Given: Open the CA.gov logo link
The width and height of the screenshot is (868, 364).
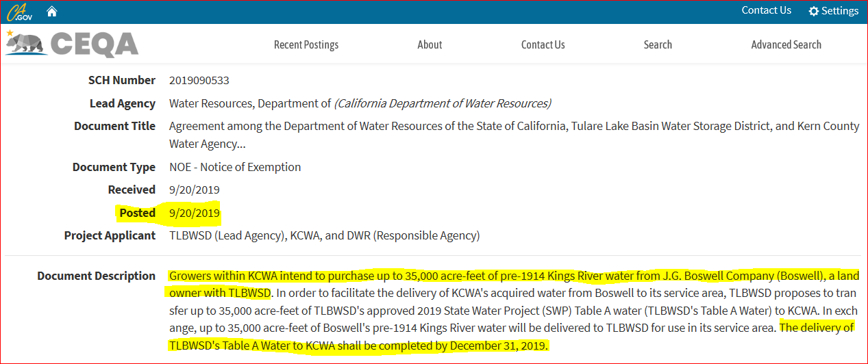Looking at the screenshot, I should coord(18,12).
